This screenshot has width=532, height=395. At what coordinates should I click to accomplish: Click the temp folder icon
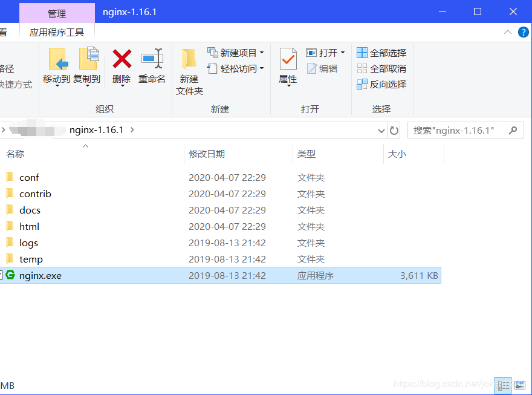coord(10,258)
